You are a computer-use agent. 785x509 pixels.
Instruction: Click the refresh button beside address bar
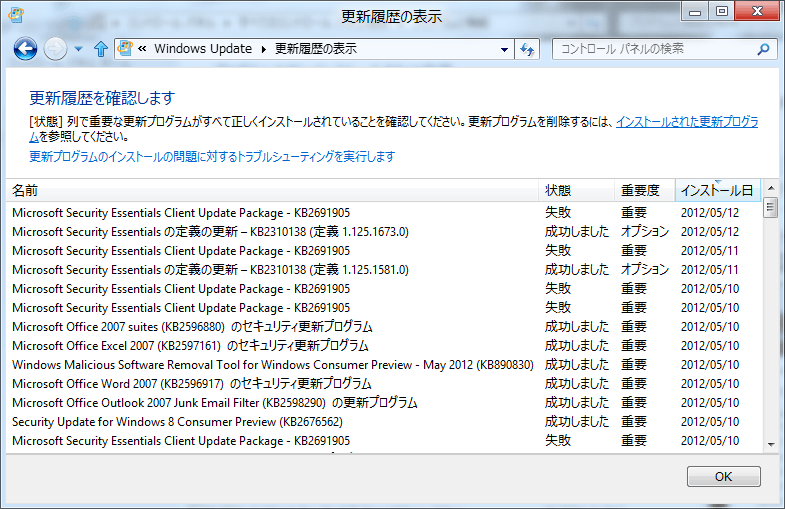pyautogui.click(x=529, y=49)
